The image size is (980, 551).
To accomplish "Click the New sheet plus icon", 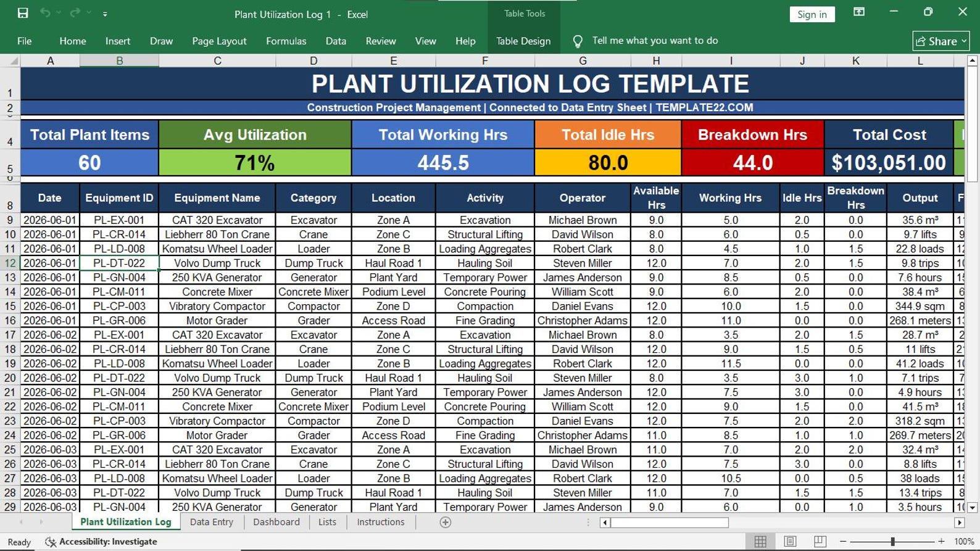I will click(x=445, y=522).
